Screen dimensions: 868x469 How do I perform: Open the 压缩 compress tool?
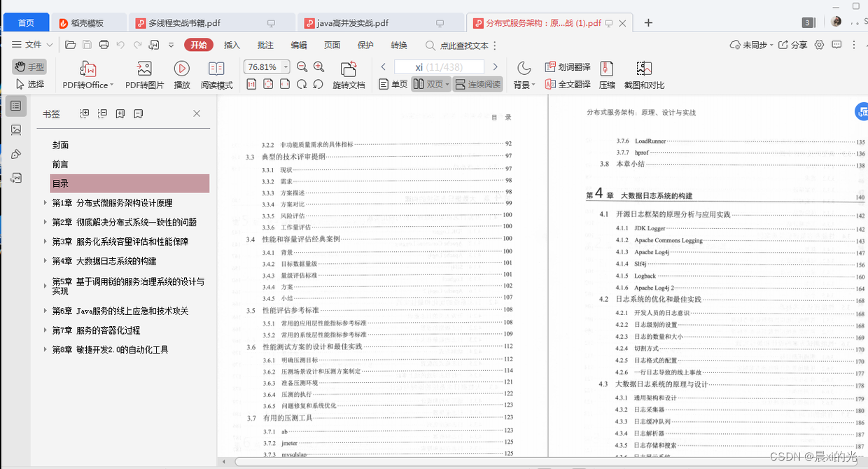click(x=607, y=69)
